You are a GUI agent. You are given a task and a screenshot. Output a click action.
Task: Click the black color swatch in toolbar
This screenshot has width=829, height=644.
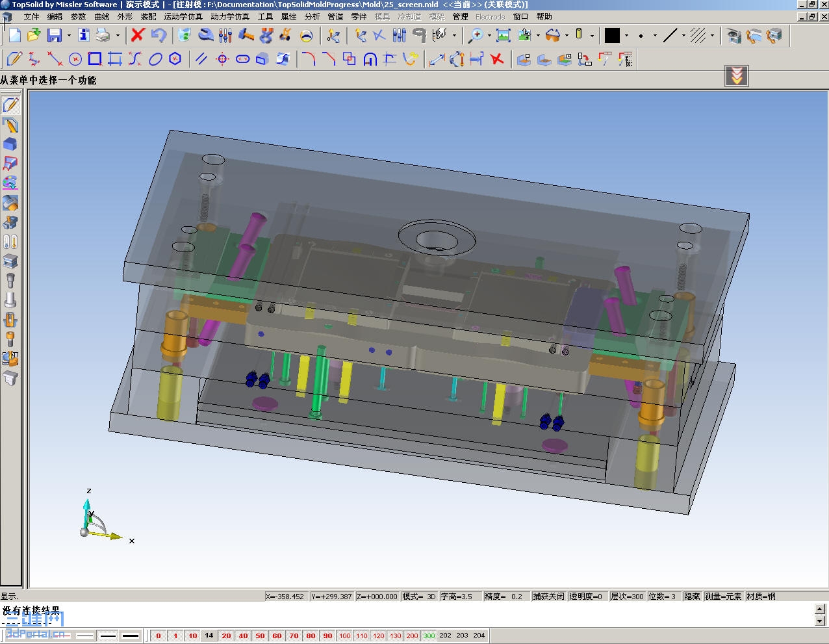[x=612, y=35]
